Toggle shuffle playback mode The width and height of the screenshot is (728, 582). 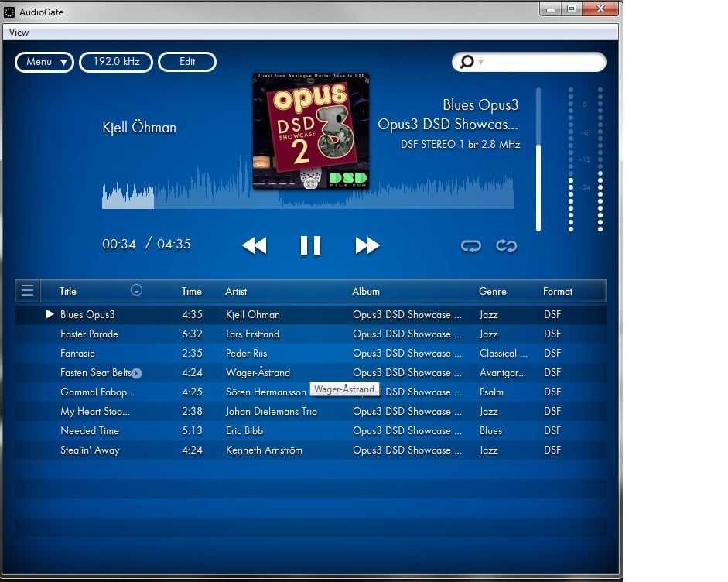point(506,245)
